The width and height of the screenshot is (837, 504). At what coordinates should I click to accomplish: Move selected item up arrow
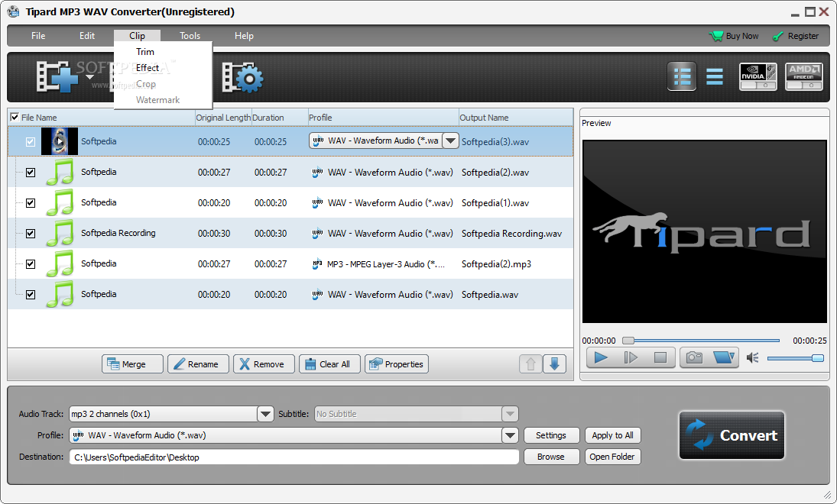click(530, 364)
